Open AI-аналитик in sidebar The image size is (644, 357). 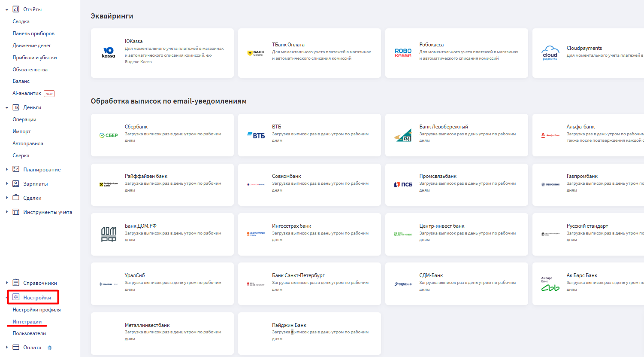(27, 93)
